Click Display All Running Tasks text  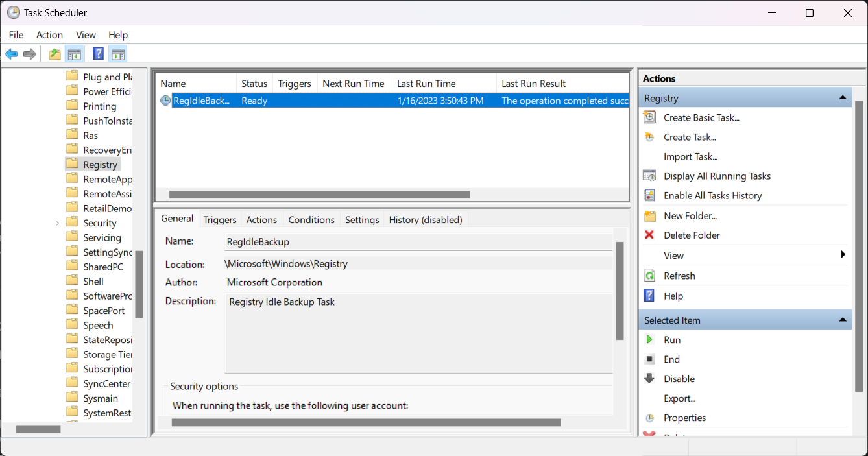(x=717, y=176)
